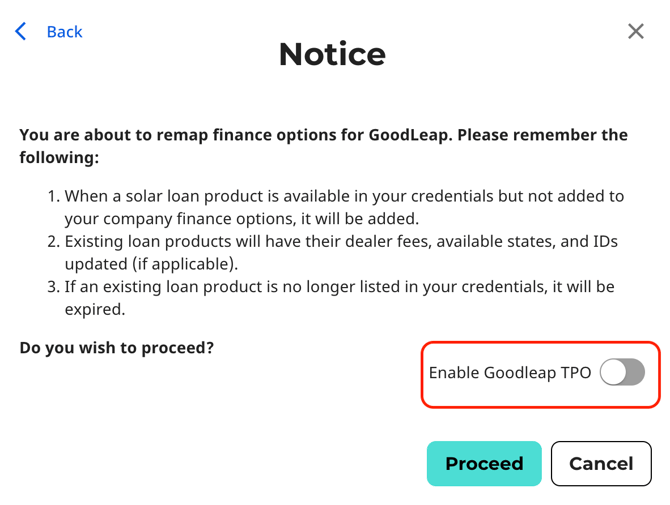Enable the Goodleap TPO toggle switch

(622, 373)
